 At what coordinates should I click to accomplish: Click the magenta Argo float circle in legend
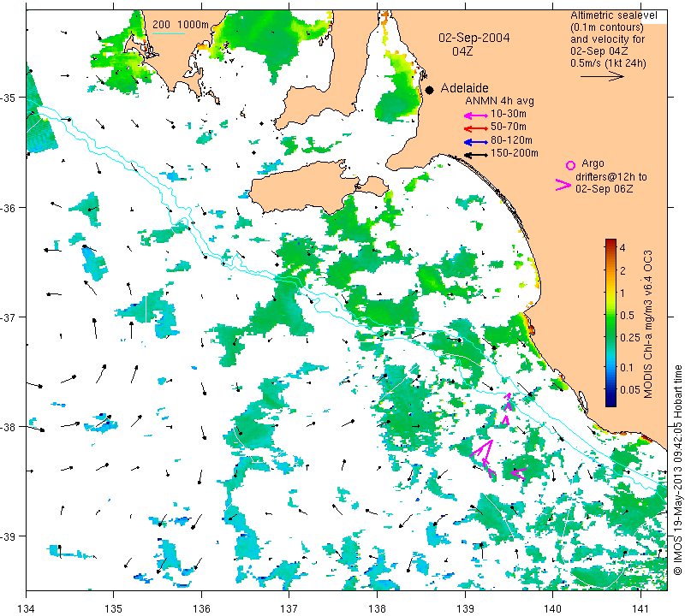point(570,165)
